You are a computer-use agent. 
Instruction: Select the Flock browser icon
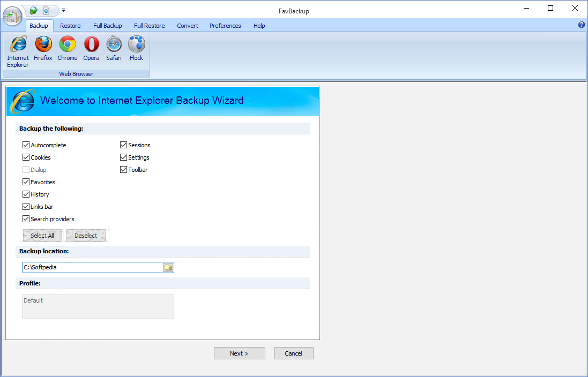click(x=137, y=49)
